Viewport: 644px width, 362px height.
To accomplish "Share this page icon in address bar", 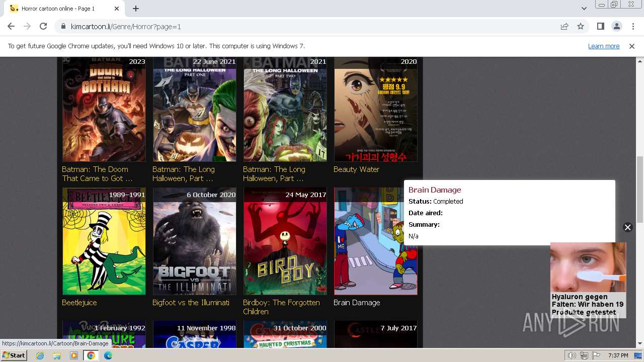I will point(565,27).
